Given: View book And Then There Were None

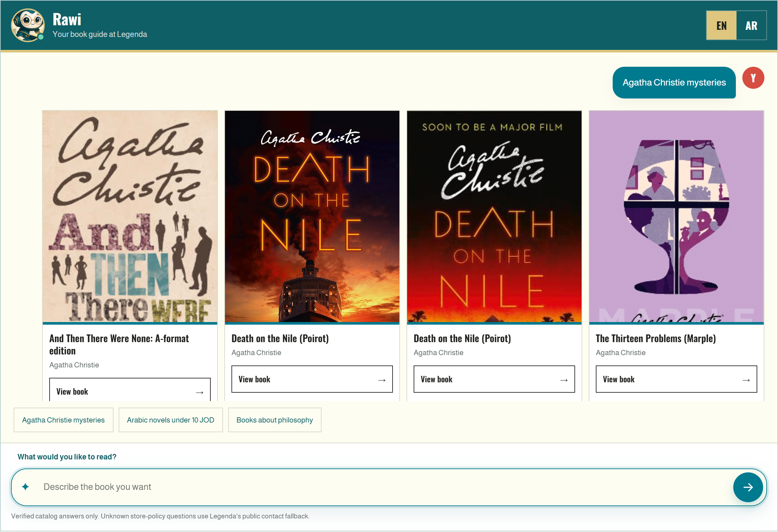Looking at the screenshot, I should point(130,390).
